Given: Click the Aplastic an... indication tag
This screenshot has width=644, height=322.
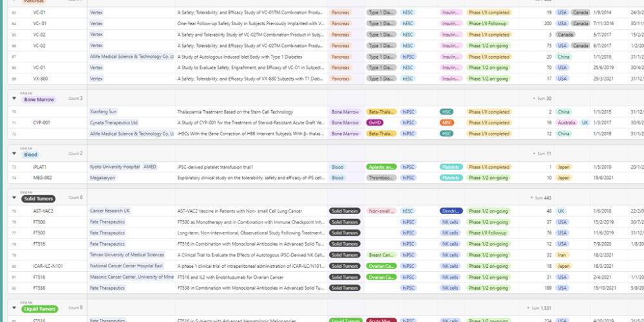Looking at the screenshot, I should point(381,167).
